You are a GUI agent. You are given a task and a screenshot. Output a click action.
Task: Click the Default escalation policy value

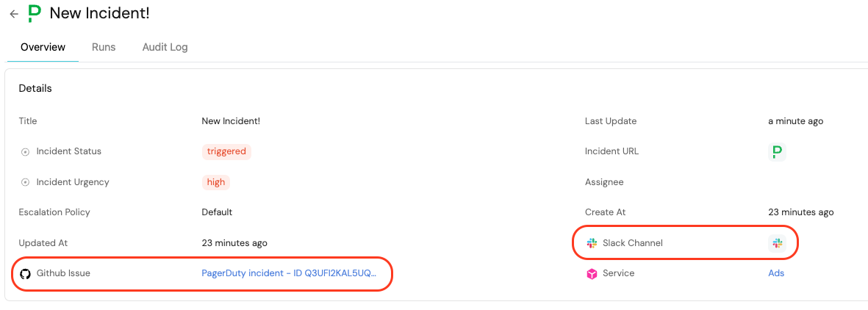coord(217,212)
